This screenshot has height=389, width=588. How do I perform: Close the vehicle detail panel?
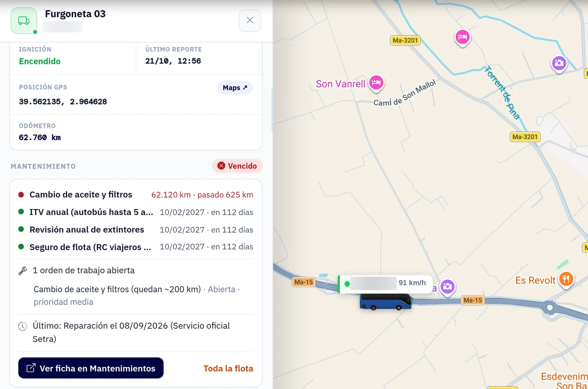(250, 21)
